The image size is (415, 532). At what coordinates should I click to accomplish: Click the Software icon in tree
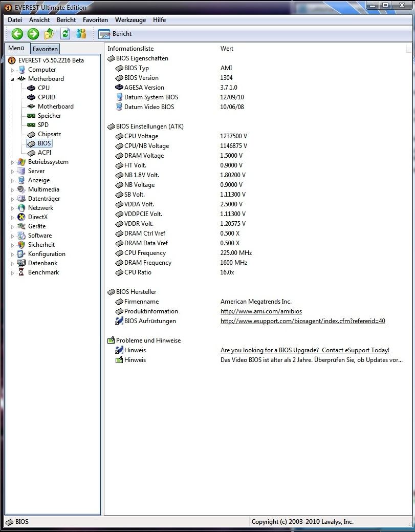pyautogui.click(x=21, y=236)
